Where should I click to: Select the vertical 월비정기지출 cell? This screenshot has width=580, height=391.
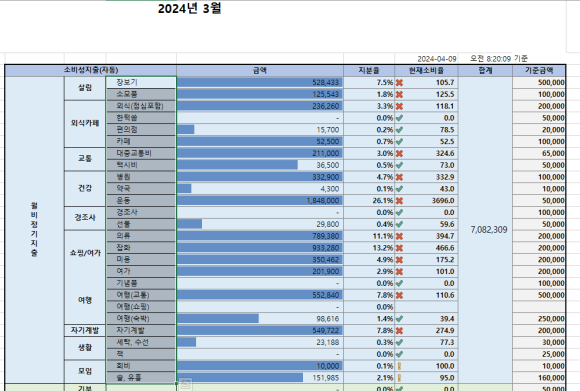(x=34, y=230)
